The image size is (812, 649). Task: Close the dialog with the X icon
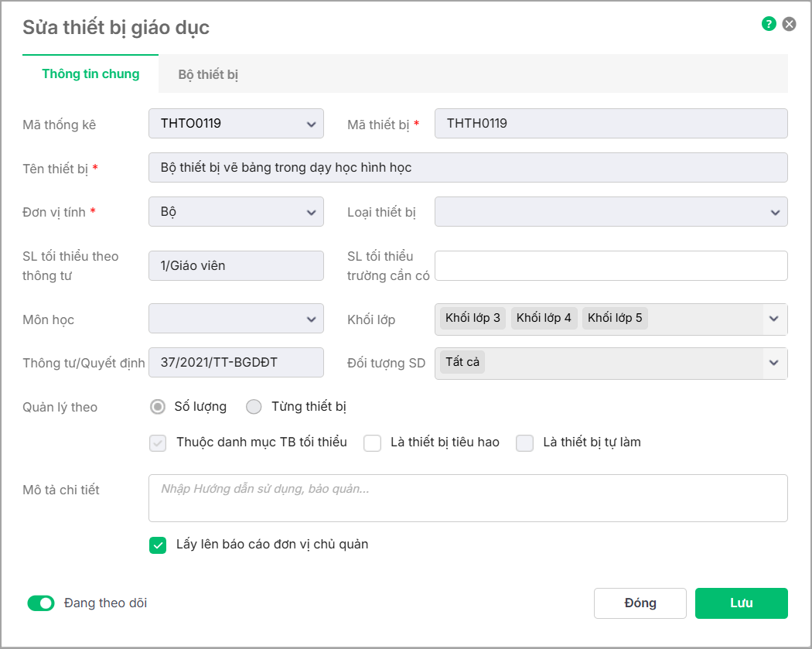[789, 24]
